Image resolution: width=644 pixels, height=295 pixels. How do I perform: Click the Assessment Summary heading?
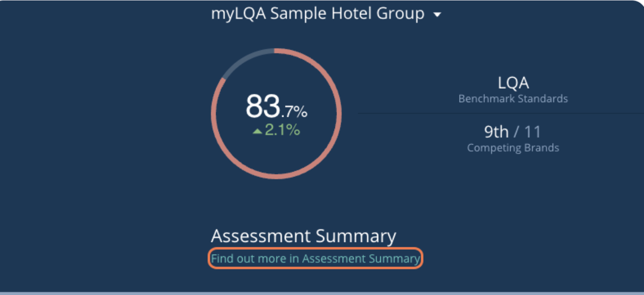coord(303,236)
